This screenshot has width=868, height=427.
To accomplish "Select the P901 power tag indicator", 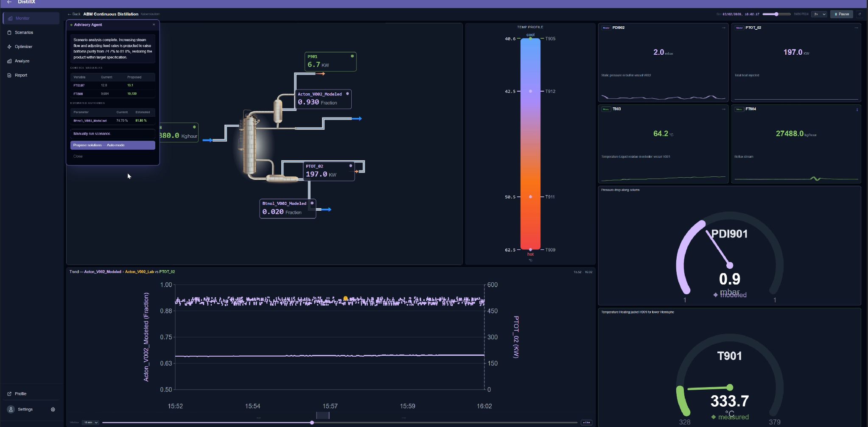I will [x=352, y=56].
